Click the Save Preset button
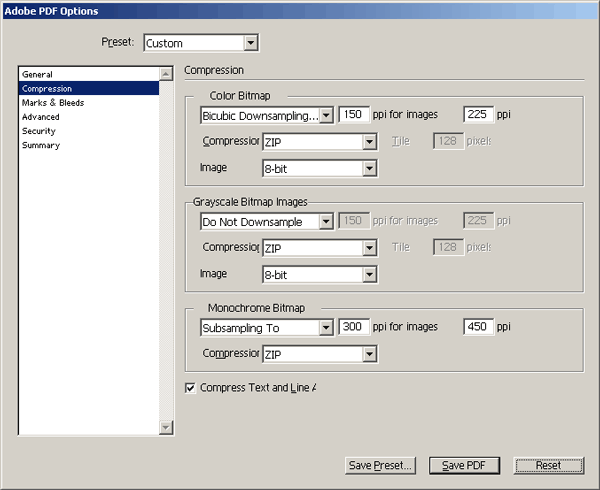 (x=380, y=466)
